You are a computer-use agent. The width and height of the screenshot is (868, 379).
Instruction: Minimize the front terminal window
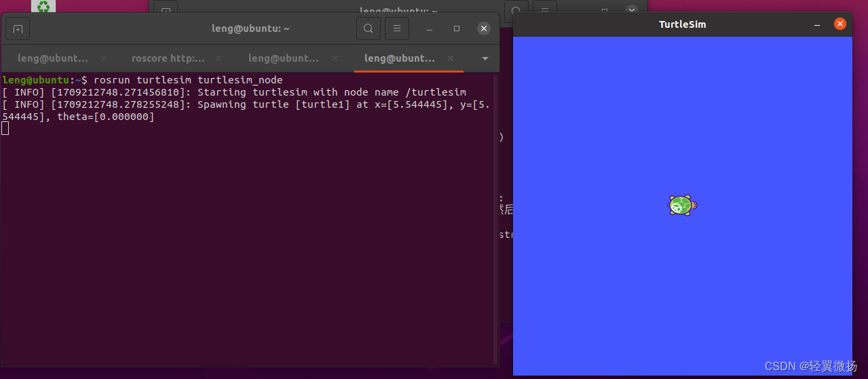pos(430,28)
